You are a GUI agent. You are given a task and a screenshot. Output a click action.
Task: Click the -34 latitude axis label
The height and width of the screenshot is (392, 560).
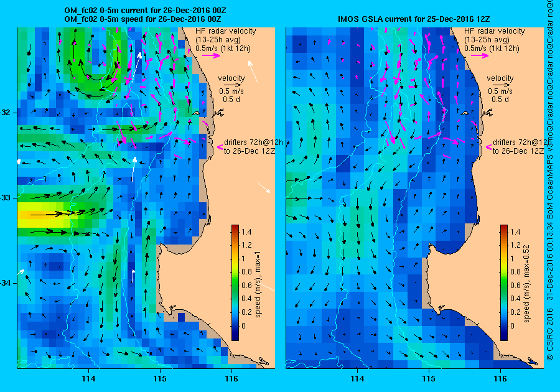6,283
